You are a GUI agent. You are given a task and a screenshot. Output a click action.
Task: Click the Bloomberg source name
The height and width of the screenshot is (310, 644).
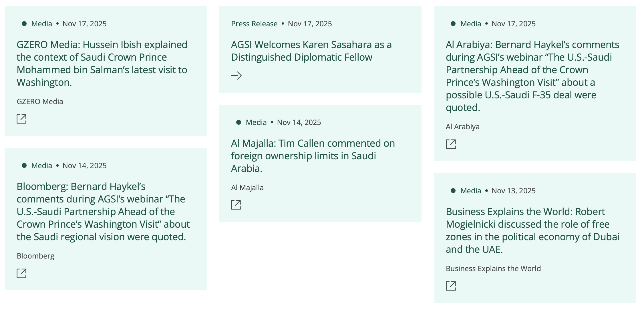pyautogui.click(x=35, y=256)
